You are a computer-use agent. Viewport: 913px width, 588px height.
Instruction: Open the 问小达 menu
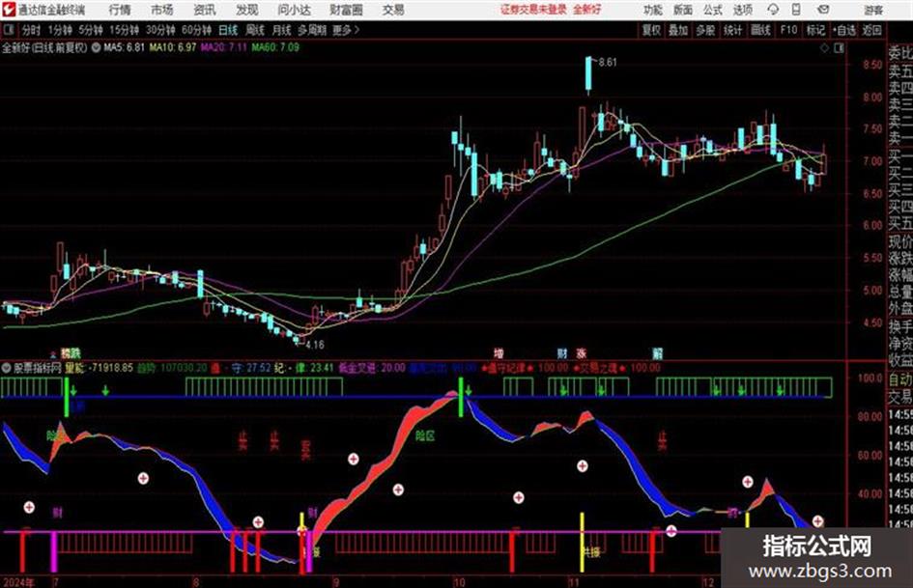click(294, 10)
